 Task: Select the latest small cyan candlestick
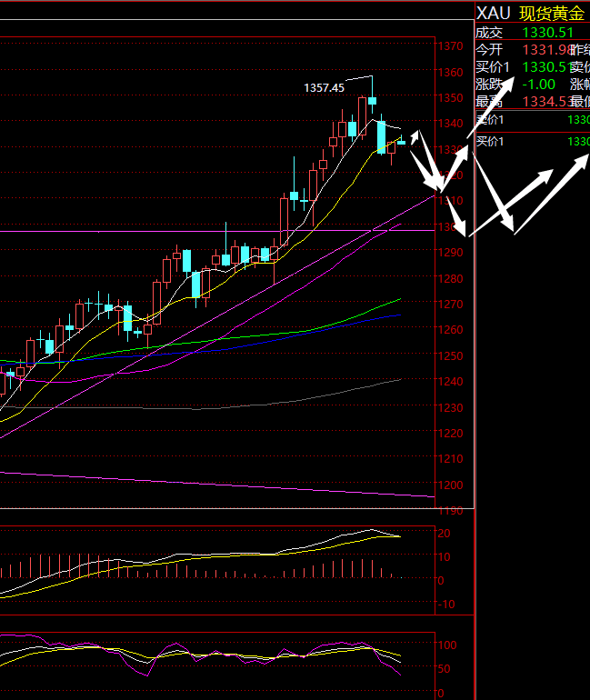coord(401,141)
